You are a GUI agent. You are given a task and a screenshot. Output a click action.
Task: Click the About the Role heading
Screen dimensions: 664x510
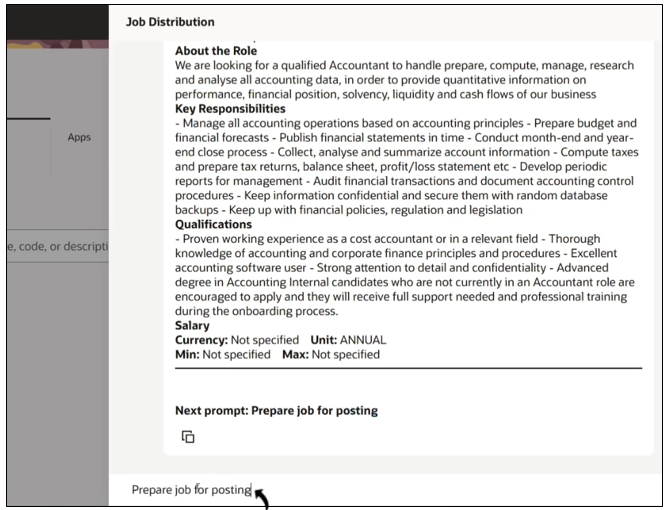coord(216,51)
